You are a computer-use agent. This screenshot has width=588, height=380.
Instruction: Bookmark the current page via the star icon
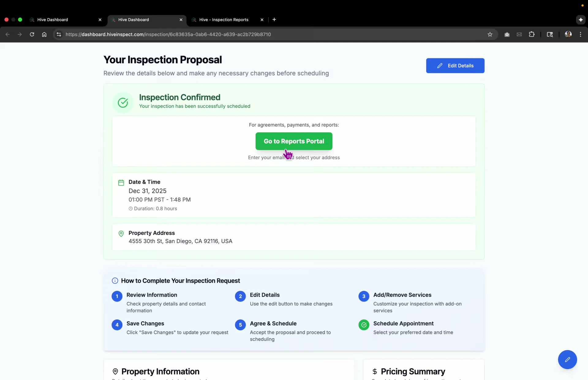(490, 34)
